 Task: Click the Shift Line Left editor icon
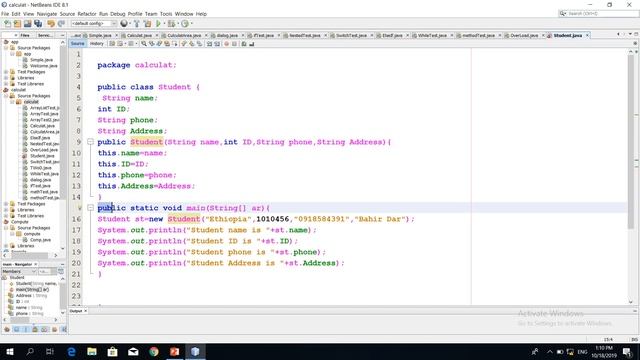pos(209,44)
